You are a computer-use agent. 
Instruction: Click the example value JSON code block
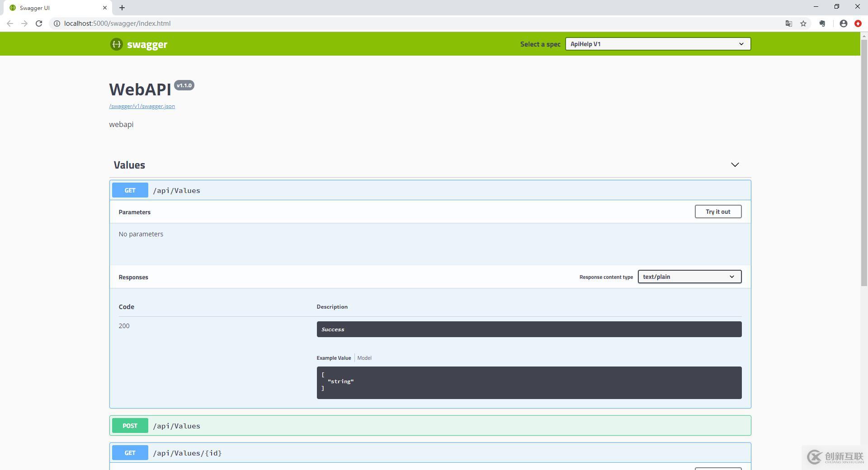pyautogui.click(x=529, y=383)
